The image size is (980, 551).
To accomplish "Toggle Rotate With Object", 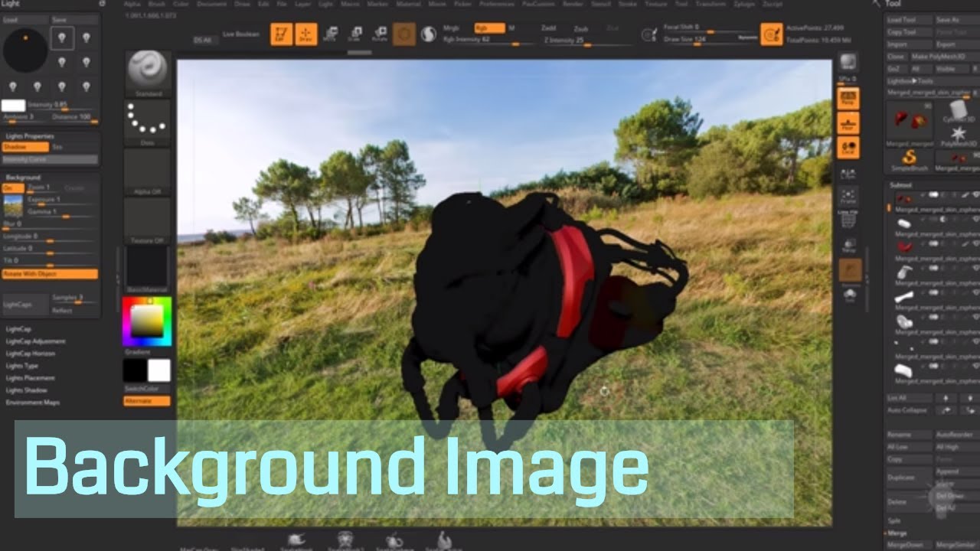I will point(51,274).
